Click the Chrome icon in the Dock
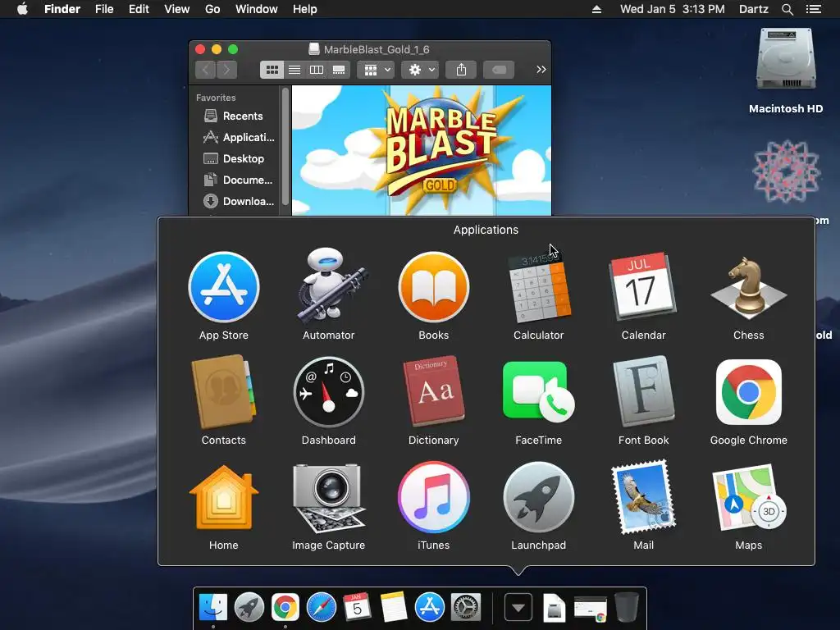 (285, 607)
